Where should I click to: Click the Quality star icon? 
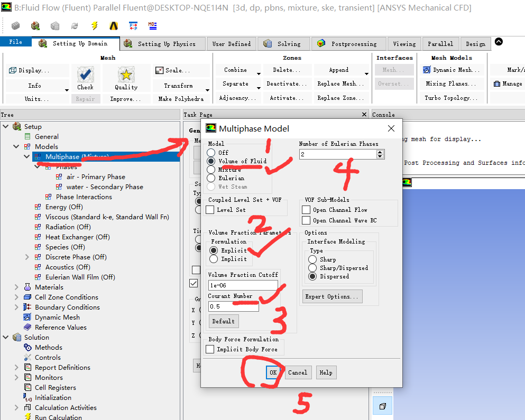coord(126,74)
